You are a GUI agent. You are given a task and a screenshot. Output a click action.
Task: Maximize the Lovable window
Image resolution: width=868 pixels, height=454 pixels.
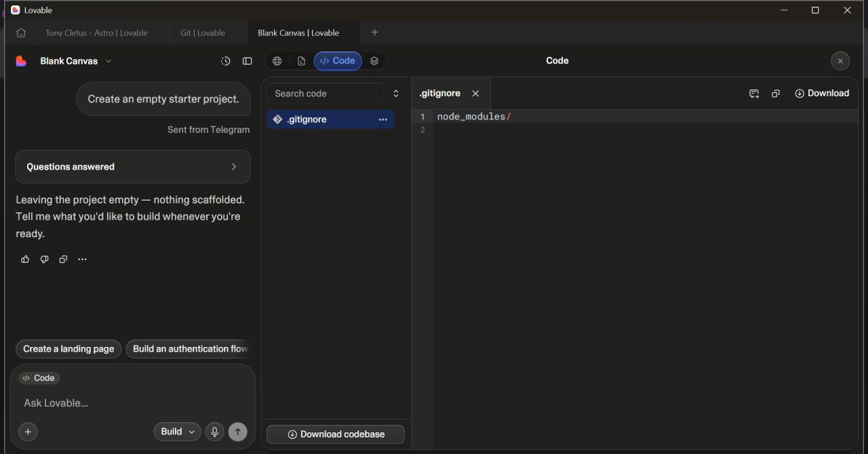[815, 10]
